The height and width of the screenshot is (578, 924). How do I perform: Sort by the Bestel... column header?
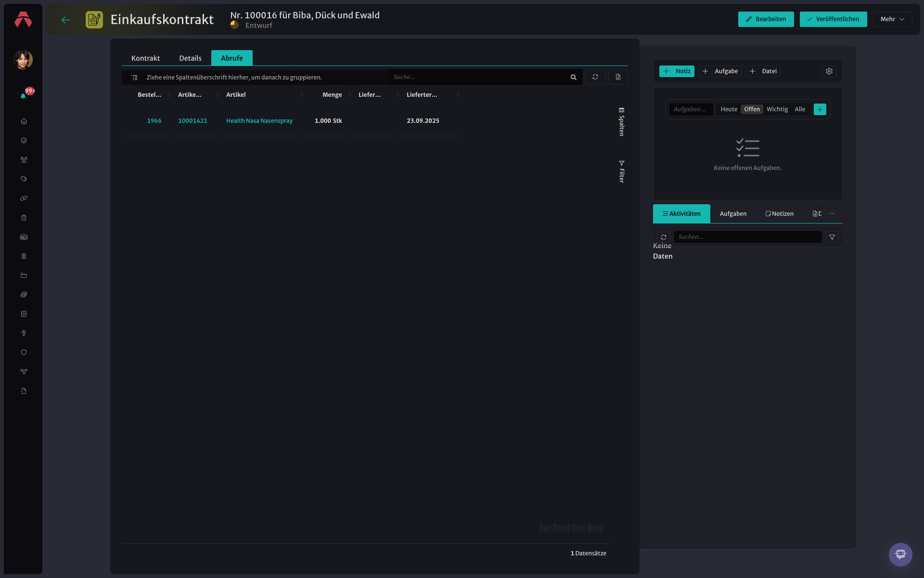coord(149,95)
